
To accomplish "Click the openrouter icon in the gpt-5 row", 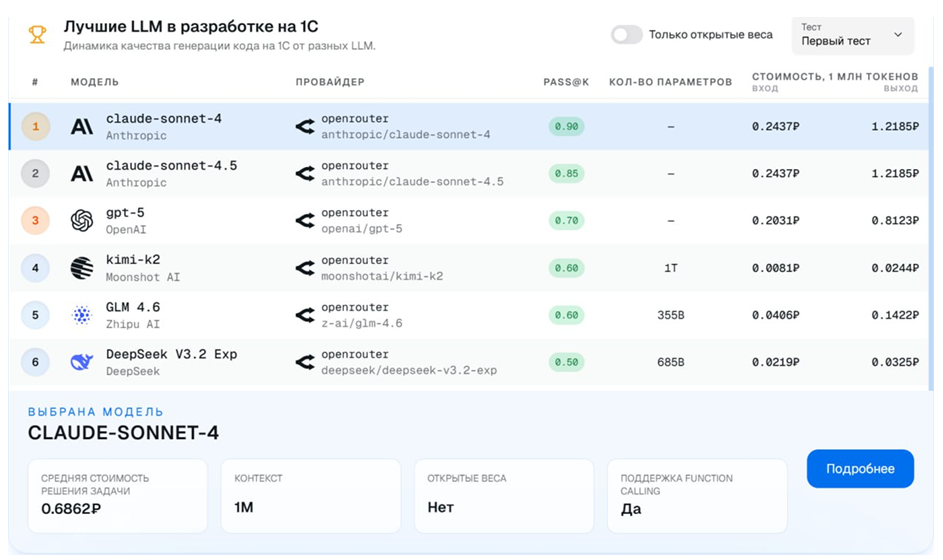I will point(305,221).
